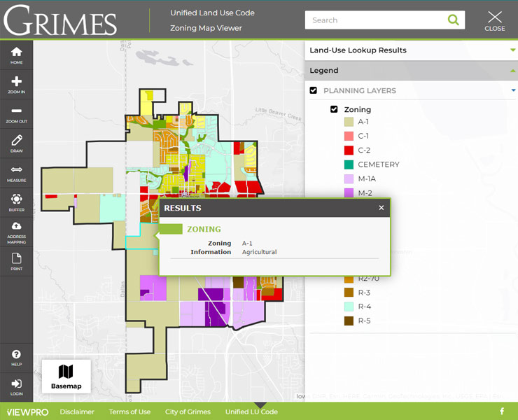Open the Basemap switcher

tap(66, 377)
